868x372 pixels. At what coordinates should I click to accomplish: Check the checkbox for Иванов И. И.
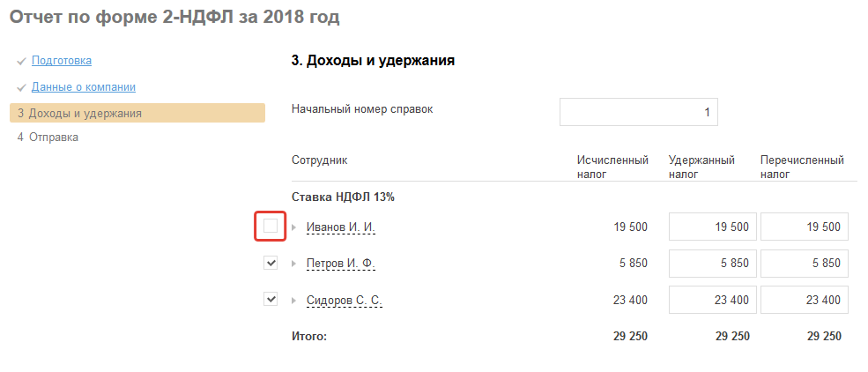coord(271,227)
